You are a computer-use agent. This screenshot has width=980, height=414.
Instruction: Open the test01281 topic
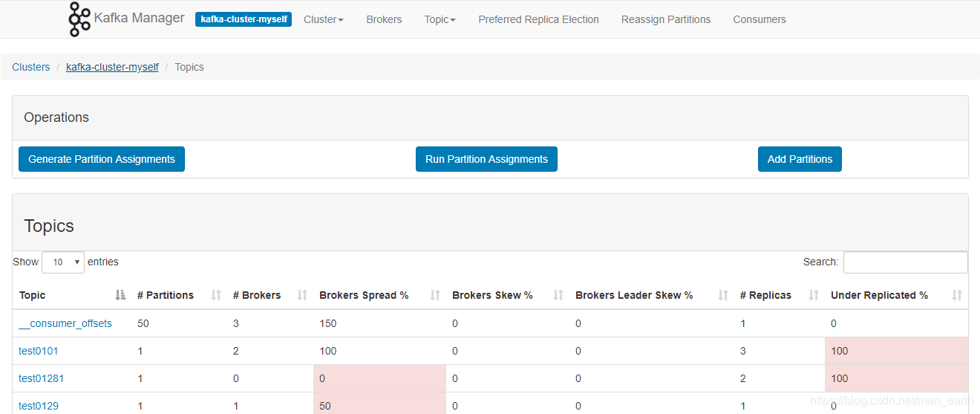coord(42,378)
